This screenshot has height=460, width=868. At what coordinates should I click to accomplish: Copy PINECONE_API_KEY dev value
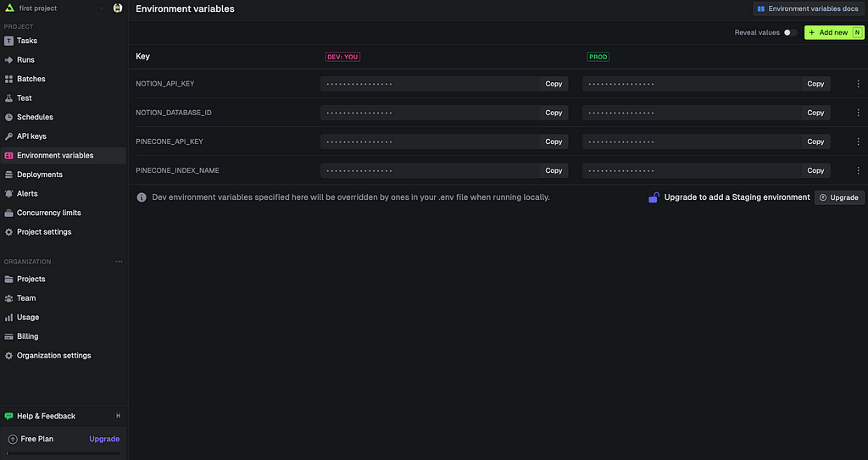[554, 141]
